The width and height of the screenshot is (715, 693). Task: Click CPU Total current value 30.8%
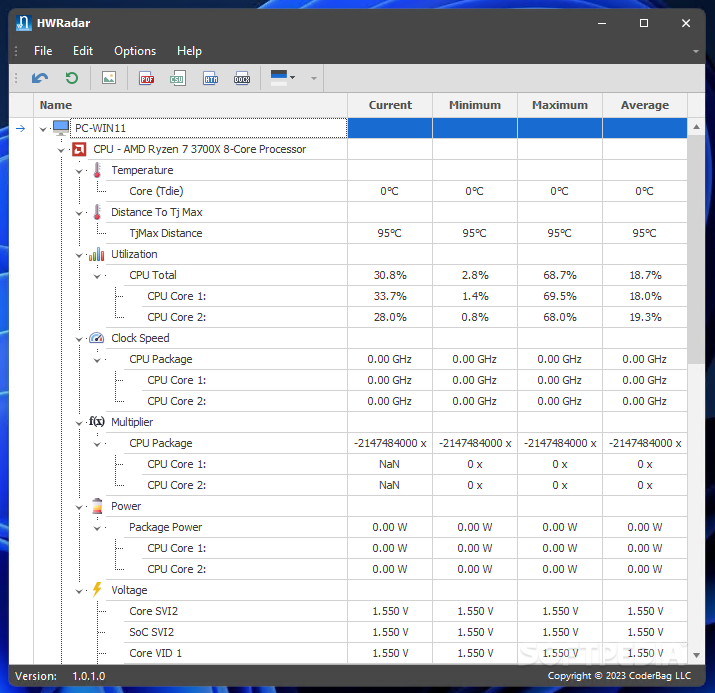pyautogui.click(x=390, y=275)
